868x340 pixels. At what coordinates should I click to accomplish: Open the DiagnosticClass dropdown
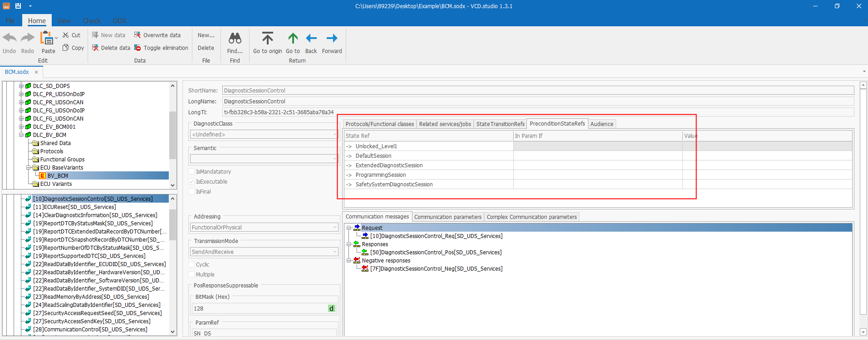pos(264,135)
